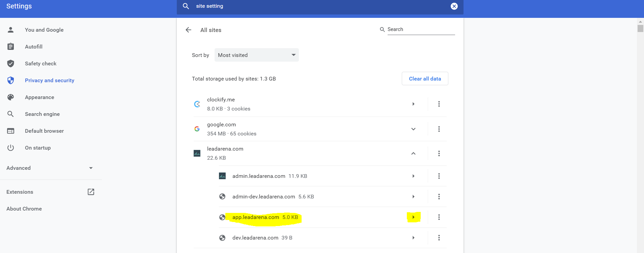Open About Chrome page

coord(24,209)
